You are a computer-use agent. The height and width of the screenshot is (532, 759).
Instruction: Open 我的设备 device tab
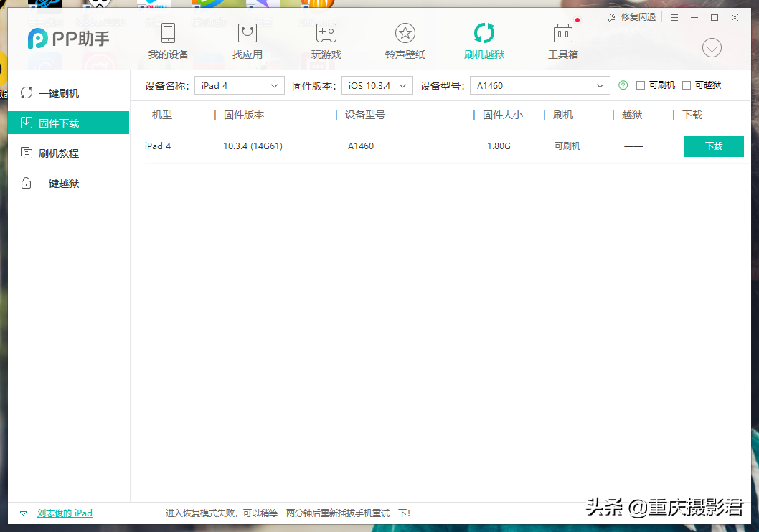(x=168, y=41)
